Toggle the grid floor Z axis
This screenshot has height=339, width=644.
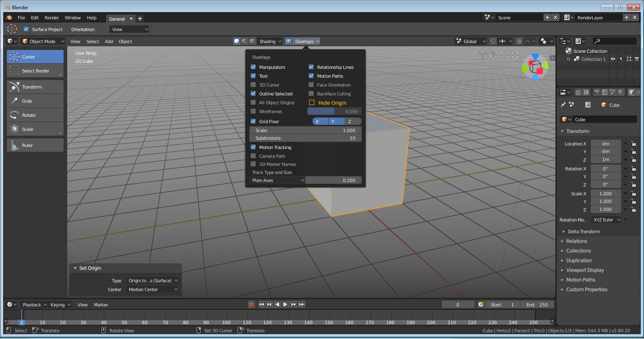point(353,121)
